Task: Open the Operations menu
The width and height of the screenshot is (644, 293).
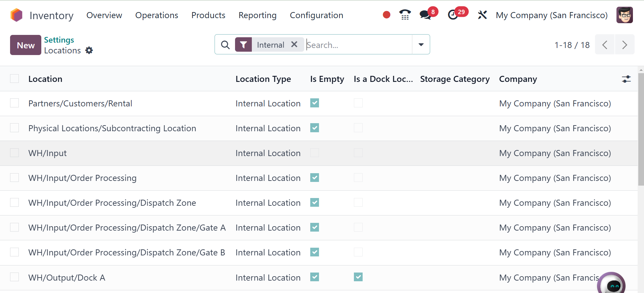Action: pyautogui.click(x=156, y=15)
